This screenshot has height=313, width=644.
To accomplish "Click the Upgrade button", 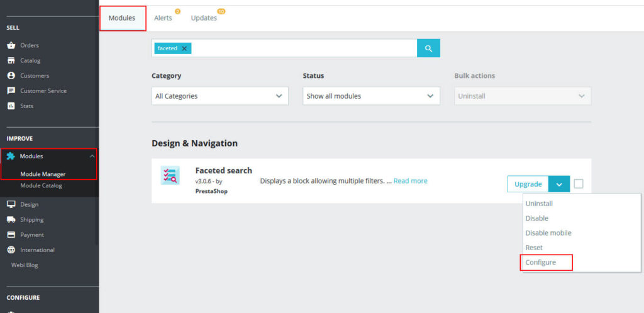I will click(x=528, y=184).
